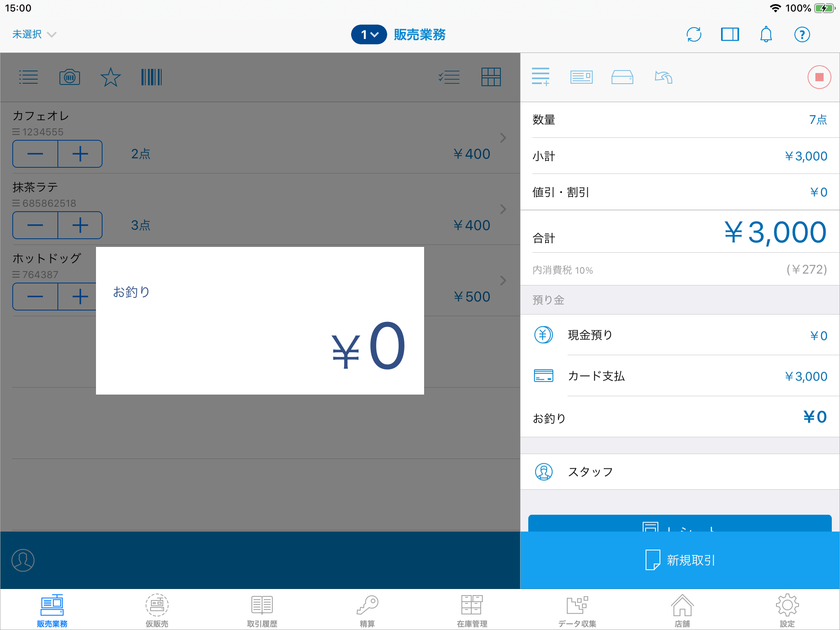
Task: Decrease 抹茶ラテ quantity with minus
Action: (x=35, y=225)
